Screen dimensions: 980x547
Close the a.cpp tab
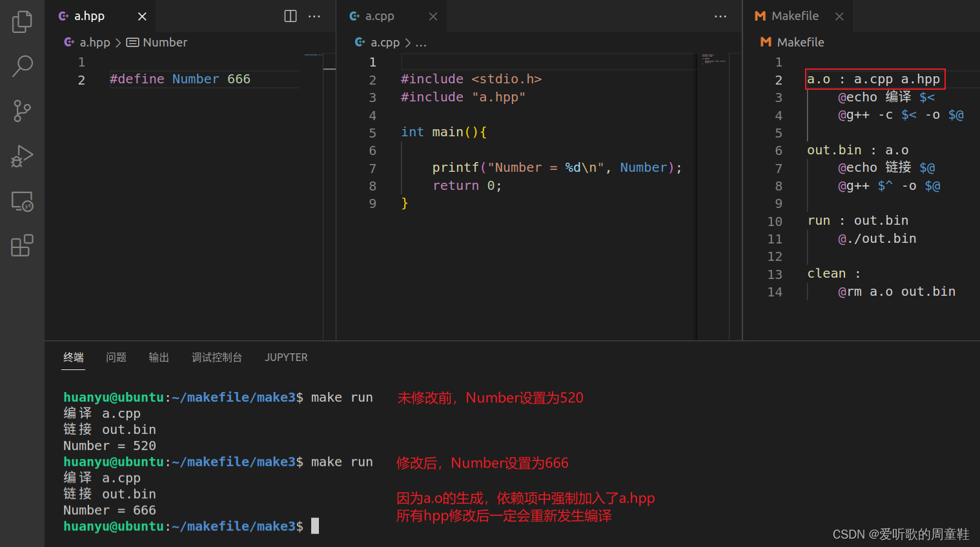pyautogui.click(x=433, y=16)
